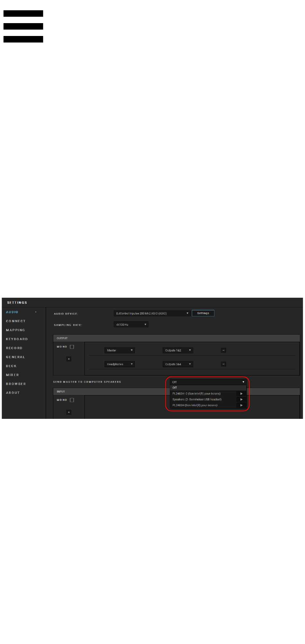Enable the Output Mono checkbox
305x644 pixels.
click(72, 347)
